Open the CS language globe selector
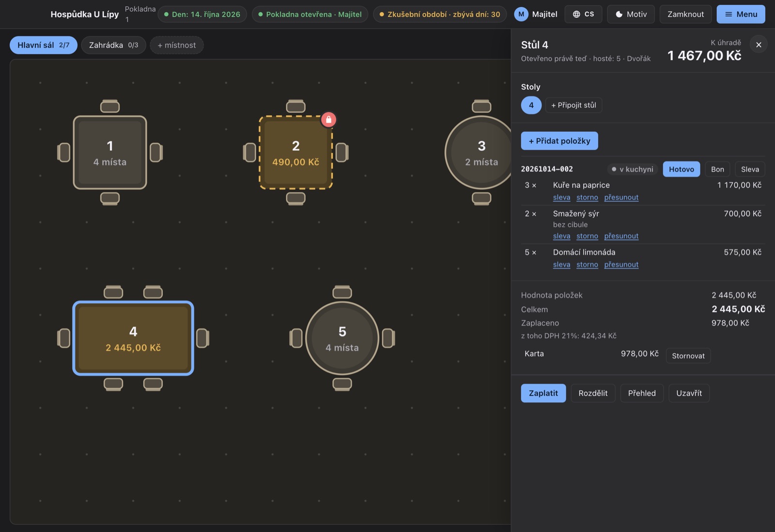 583,14
